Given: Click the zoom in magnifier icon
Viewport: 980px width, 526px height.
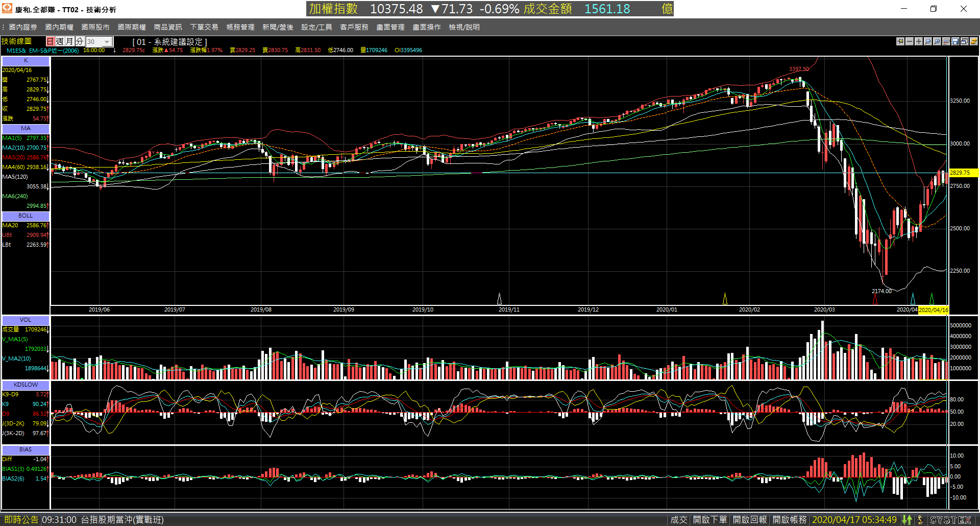Looking at the screenshot, I should tap(937, 41).
